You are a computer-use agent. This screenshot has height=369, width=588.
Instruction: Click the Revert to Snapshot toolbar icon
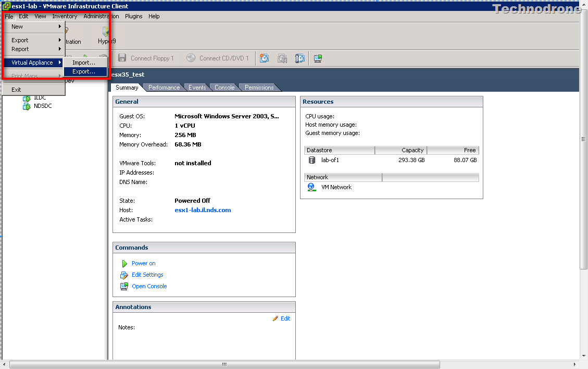pos(282,58)
